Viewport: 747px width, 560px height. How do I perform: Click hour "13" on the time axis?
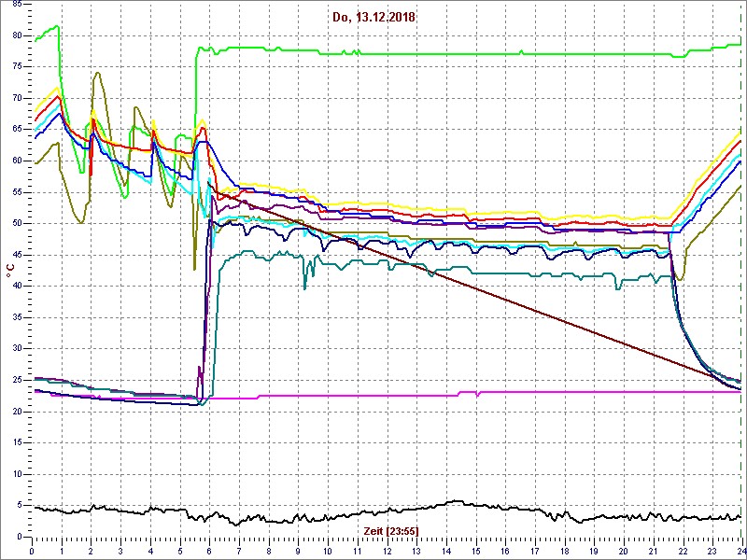coord(416,550)
